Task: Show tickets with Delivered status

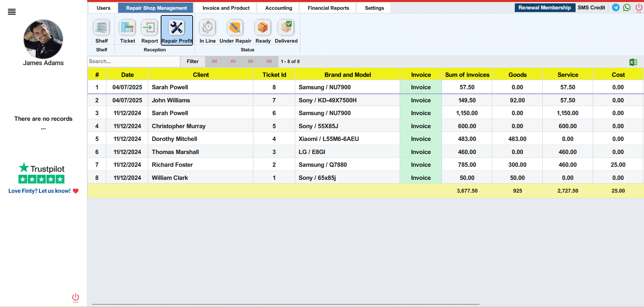Action: pos(286,31)
